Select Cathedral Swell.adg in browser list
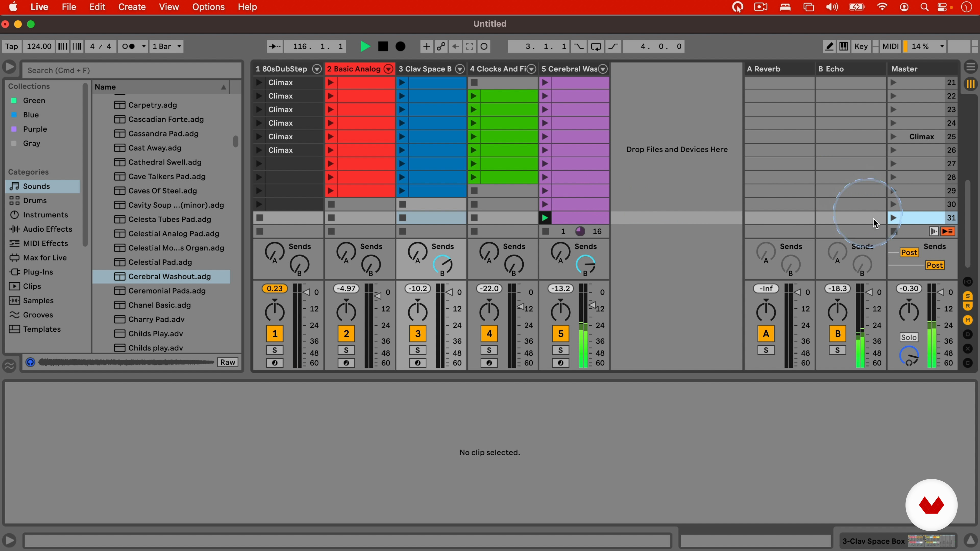The width and height of the screenshot is (980, 551). [161, 162]
